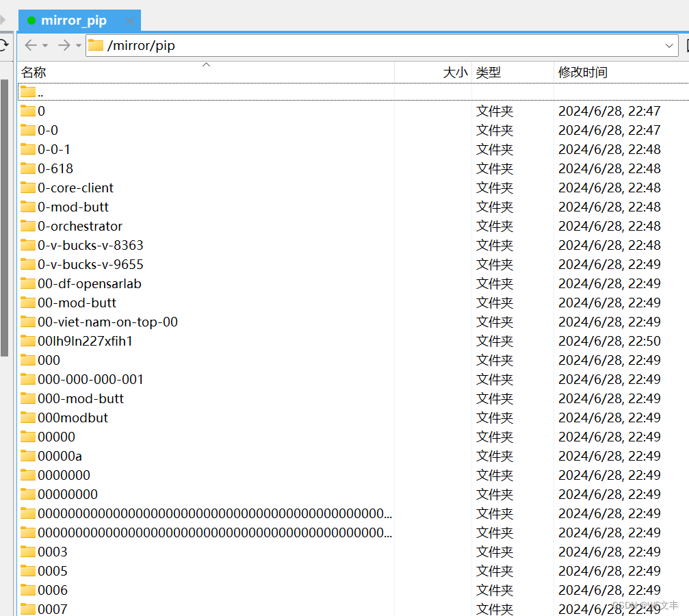
Task: Click the refresh icon at left edge
Action: pos(3,45)
